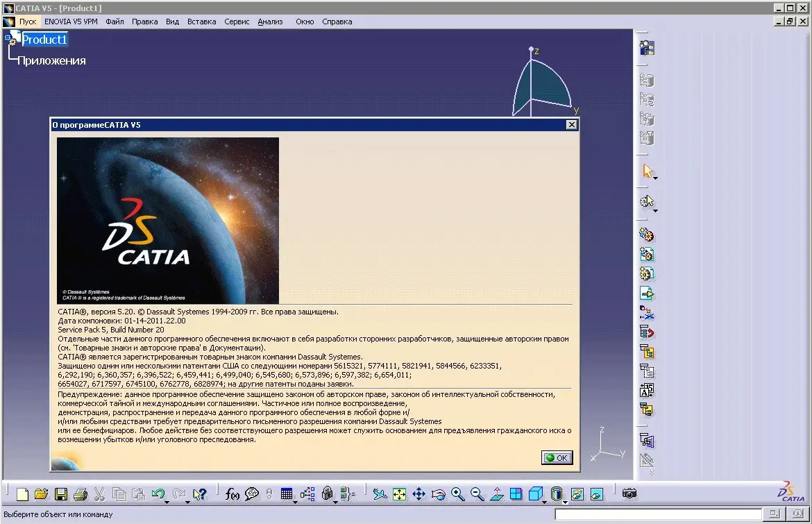Click the CATIA splash image in dialog

pos(168,221)
